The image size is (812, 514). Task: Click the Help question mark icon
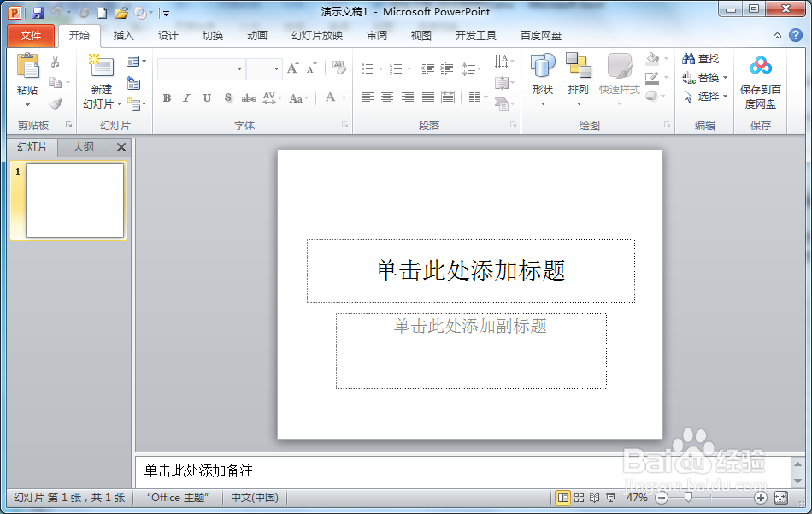coord(796,35)
